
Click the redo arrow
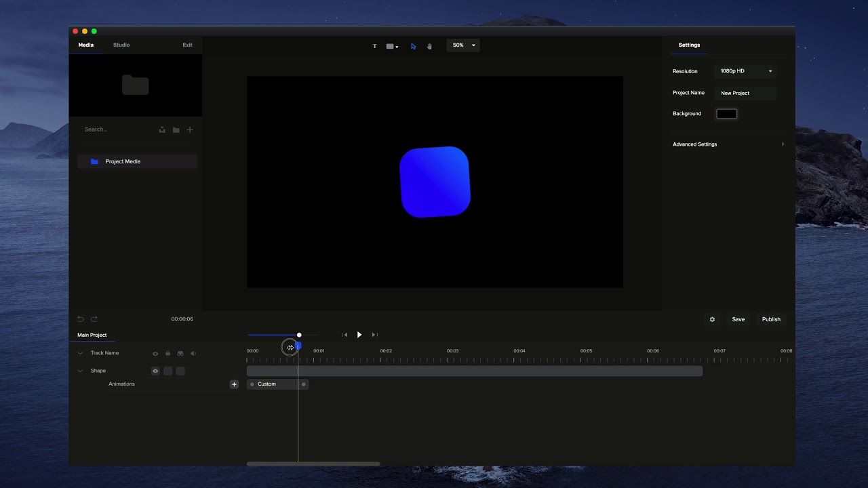pos(94,319)
